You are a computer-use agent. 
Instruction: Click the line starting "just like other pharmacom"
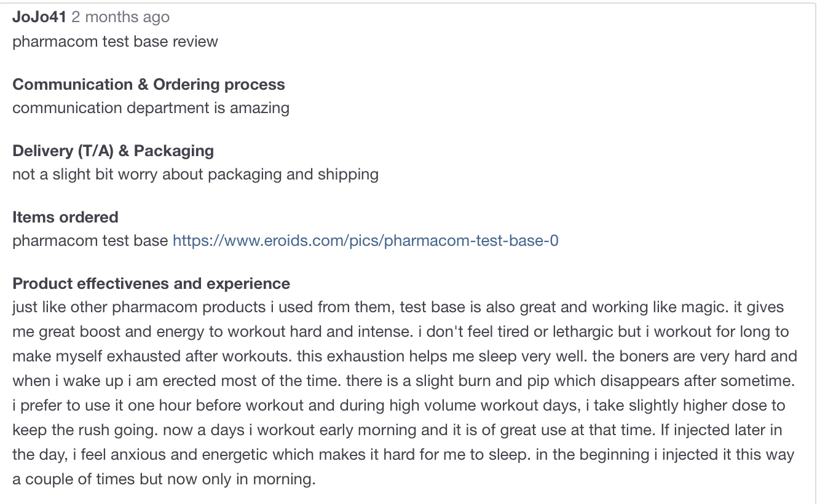tap(398, 307)
